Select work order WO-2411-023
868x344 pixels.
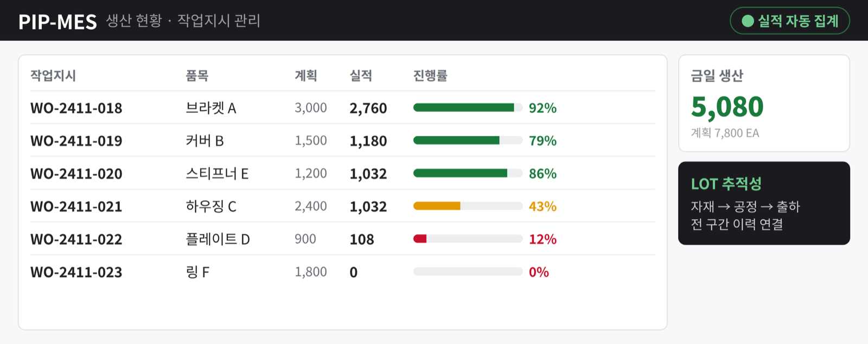pos(343,272)
